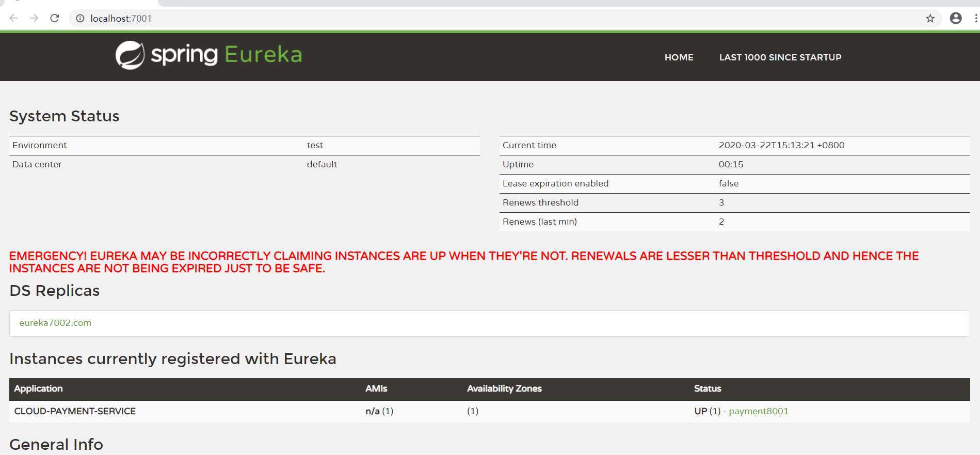
Task: Click the data center value 'default'
Action: [x=322, y=164]
